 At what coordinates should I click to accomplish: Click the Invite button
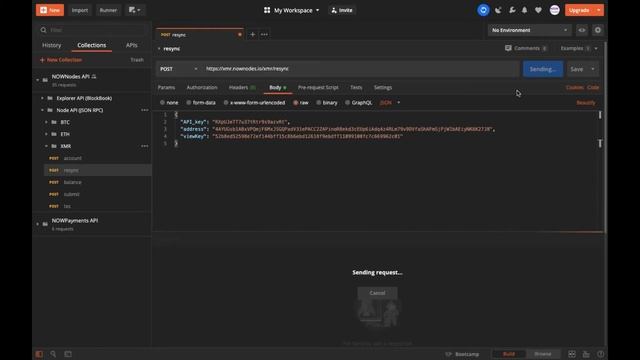(x=342, y=10)
